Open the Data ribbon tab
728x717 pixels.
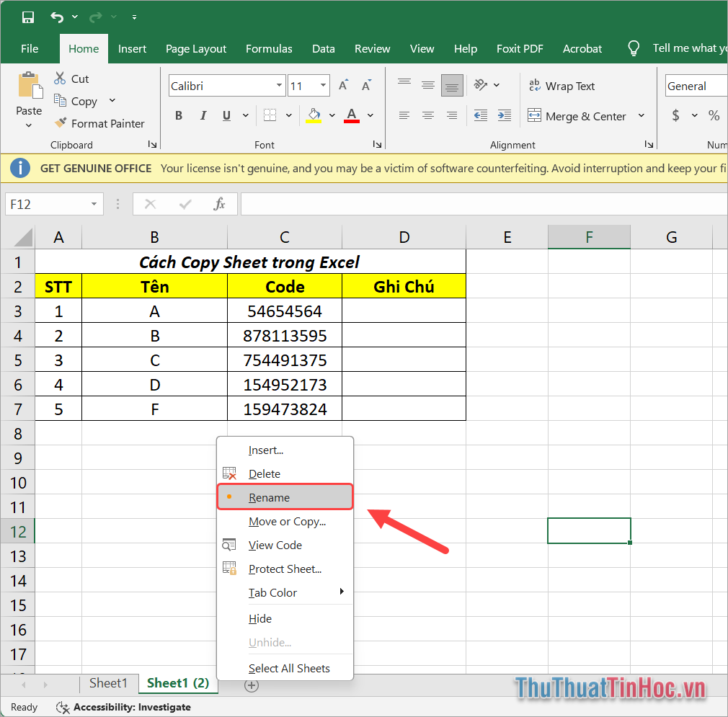tap(323, 49)
